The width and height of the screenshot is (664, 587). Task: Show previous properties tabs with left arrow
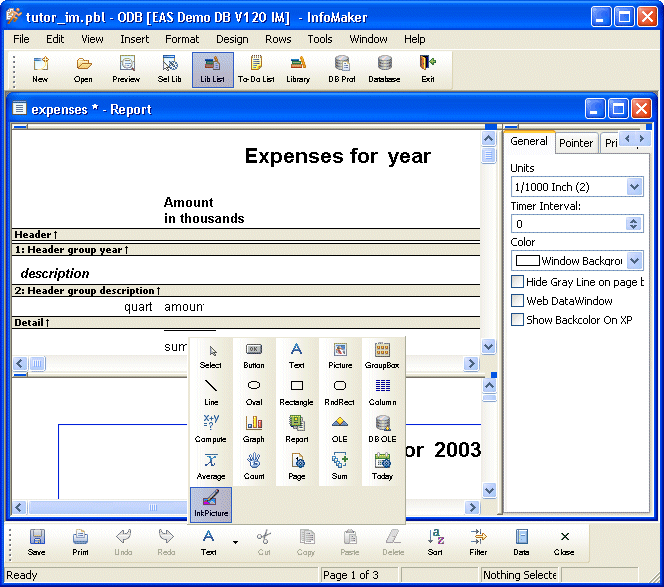[x=627, y=138]
